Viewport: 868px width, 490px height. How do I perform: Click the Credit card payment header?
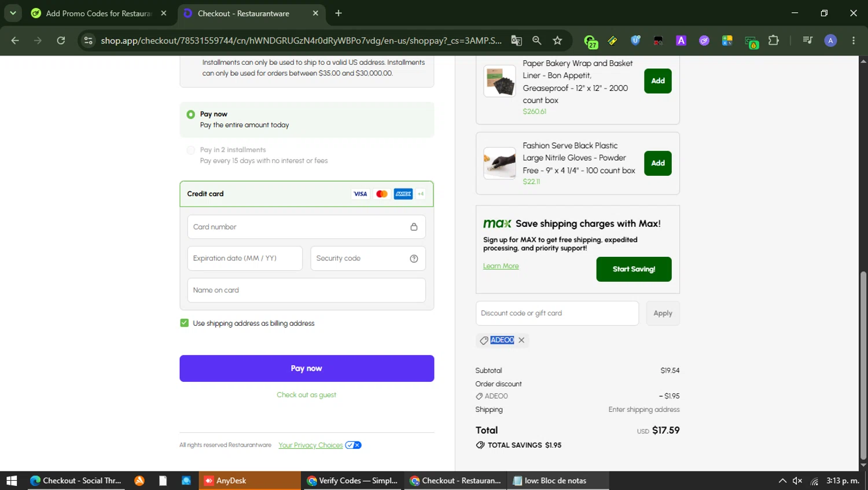(306, 194)
